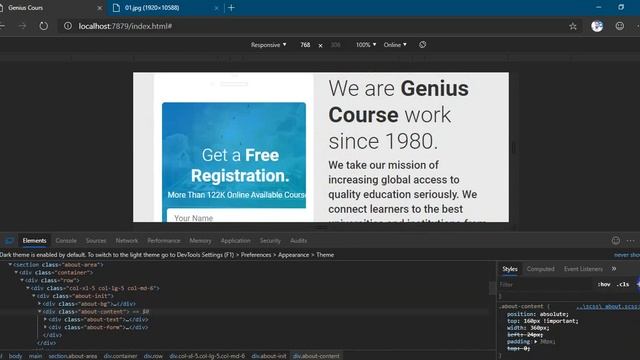This screenshot has width=640, height=360.
Task: Edit the viewport width field showing 768
Action: tap(305, 45)
